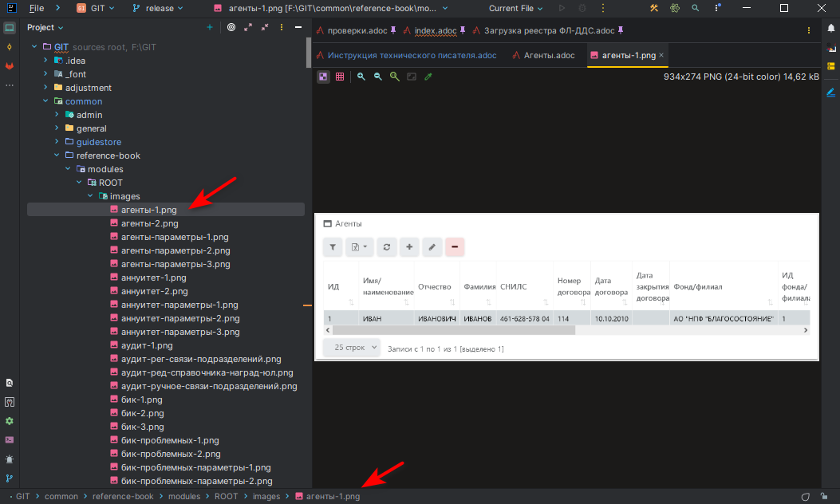Zoom out of the image

378,77
